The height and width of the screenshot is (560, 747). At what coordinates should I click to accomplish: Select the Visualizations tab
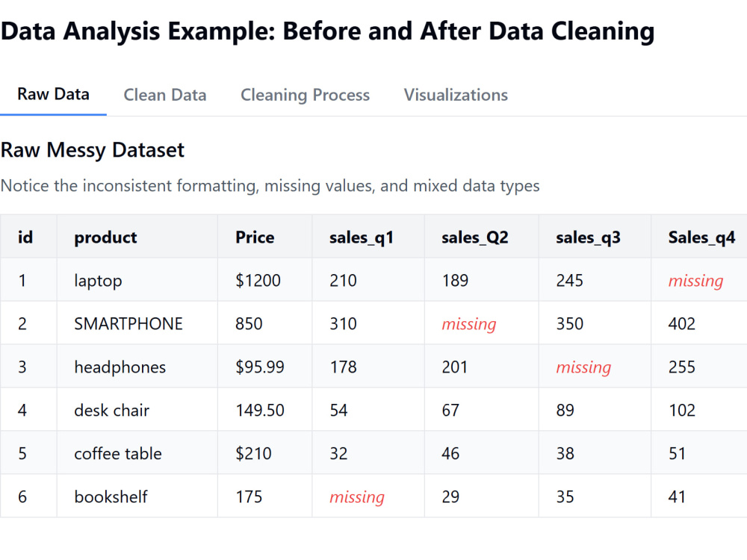point(455,95)
